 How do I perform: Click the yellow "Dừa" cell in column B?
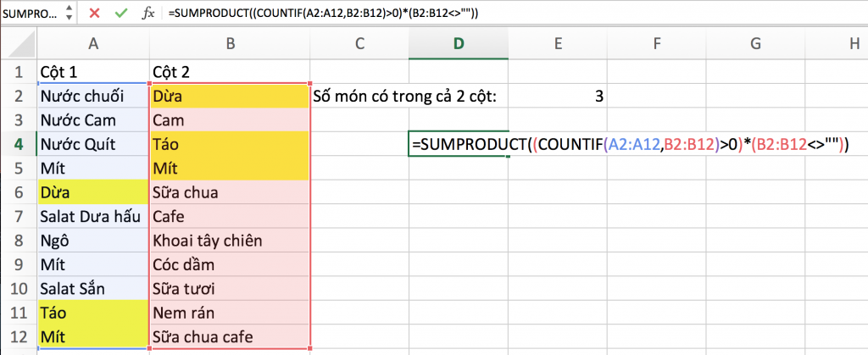pos(229,96)
